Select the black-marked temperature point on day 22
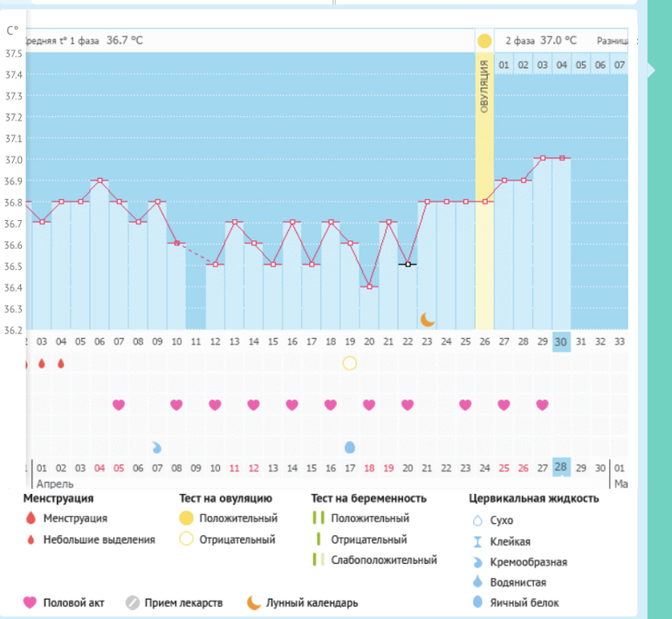 coord(408,264)
